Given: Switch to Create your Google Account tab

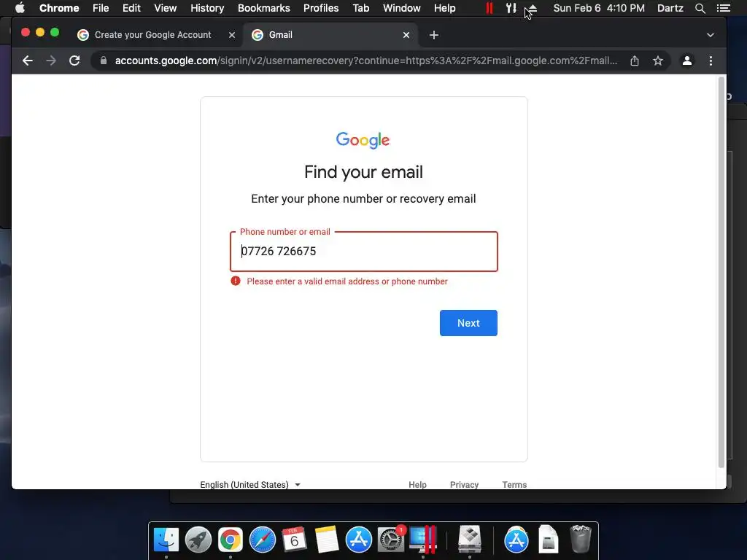Looking at the screenshot, I should pyautogui.click(x=152, y=35).
